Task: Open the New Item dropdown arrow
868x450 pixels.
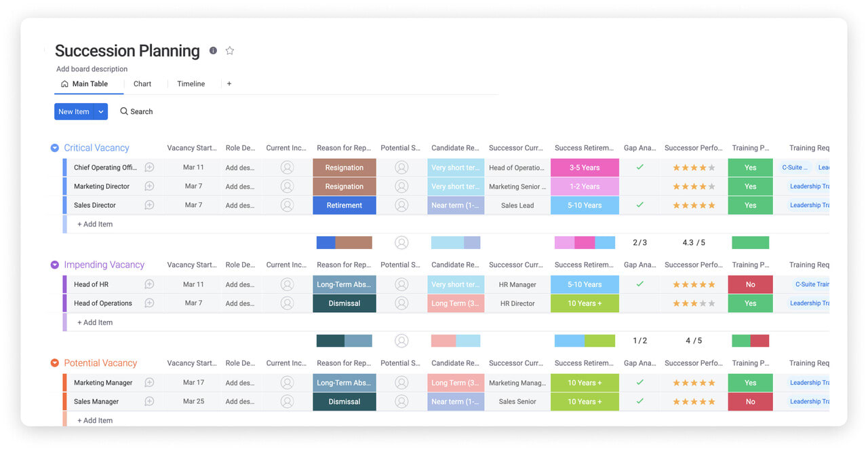Action: [101, 112]
